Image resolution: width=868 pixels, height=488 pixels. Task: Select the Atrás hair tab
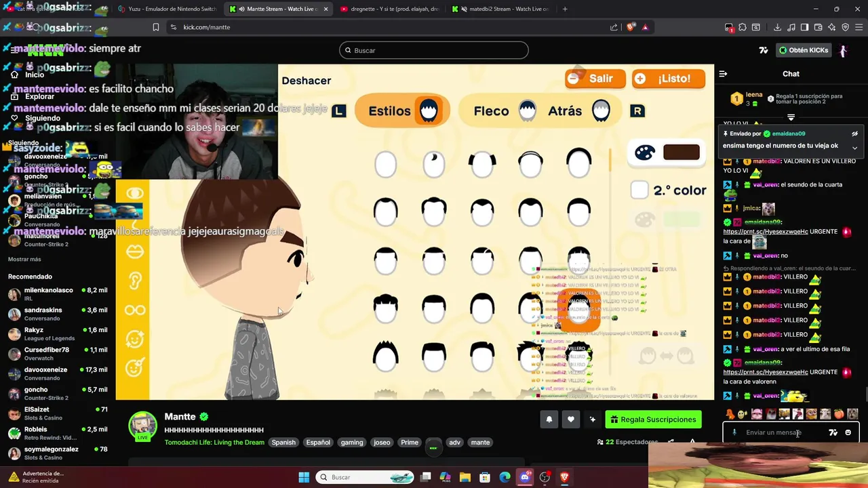pos(578,110)
